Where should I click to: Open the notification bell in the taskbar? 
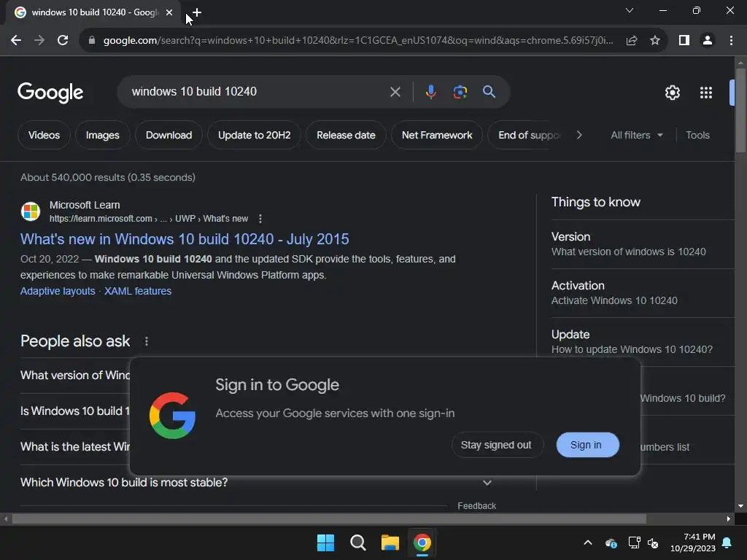[x=727, y=542]
